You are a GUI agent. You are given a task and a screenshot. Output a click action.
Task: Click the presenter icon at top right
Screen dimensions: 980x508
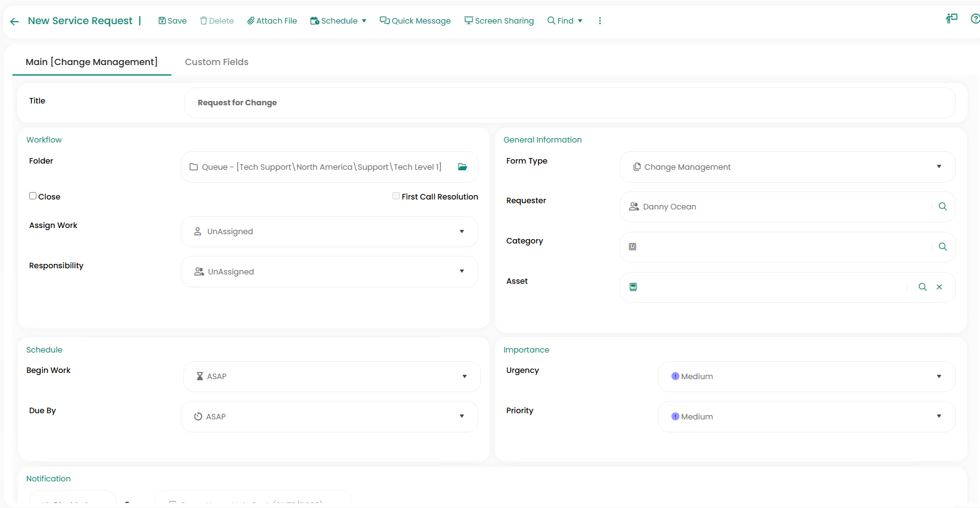[952, 19]
